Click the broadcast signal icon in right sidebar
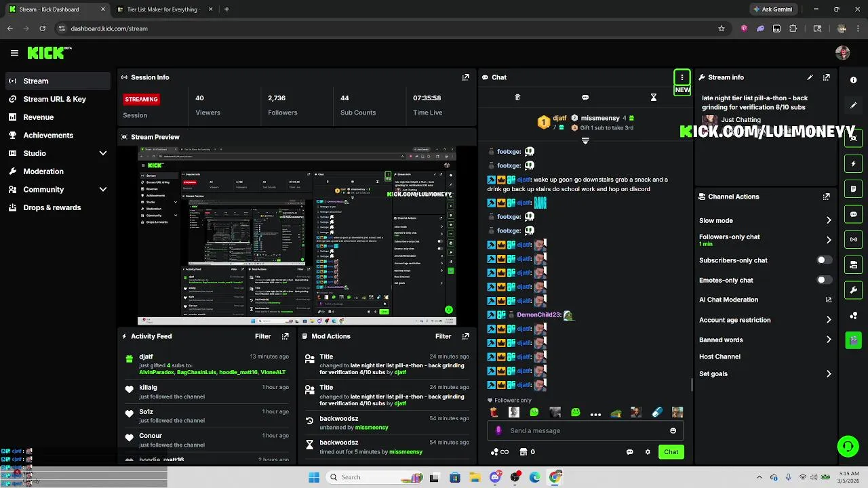Viewport: 868px width, 488px height. tap(854, 239)
